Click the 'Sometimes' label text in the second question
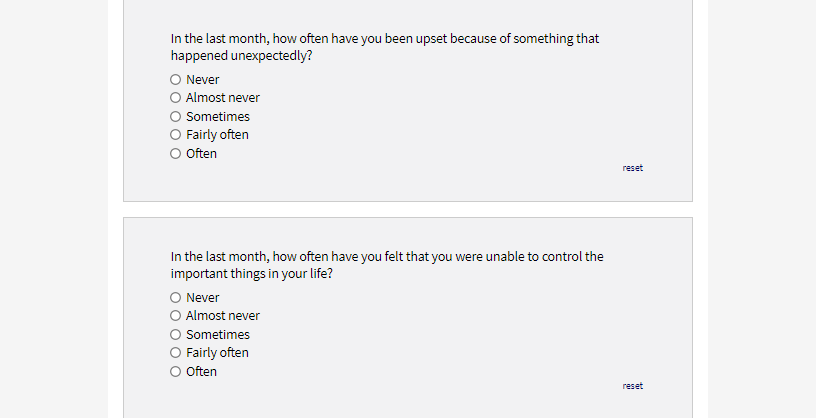Viewport: 816px width, 418px height. coord(218,335)
